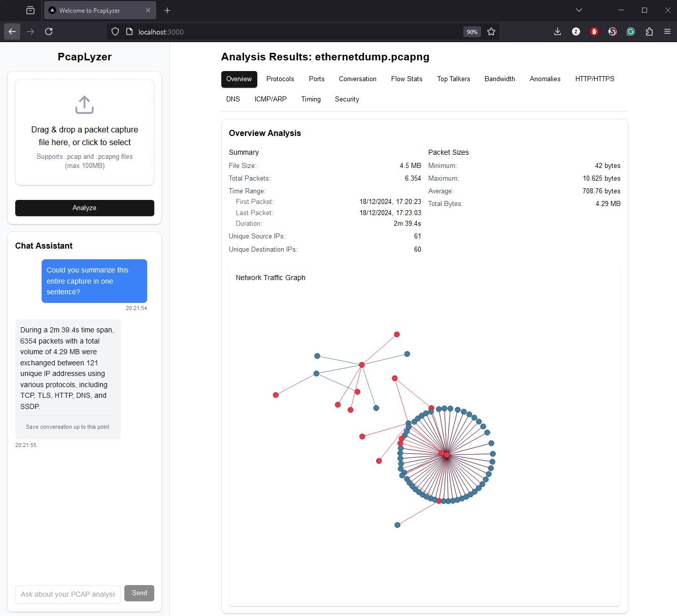Image resolution: width=677 pixels, height=616 pixels.
Task: Open the extensions puzzle icon
Action: (649, 31)
